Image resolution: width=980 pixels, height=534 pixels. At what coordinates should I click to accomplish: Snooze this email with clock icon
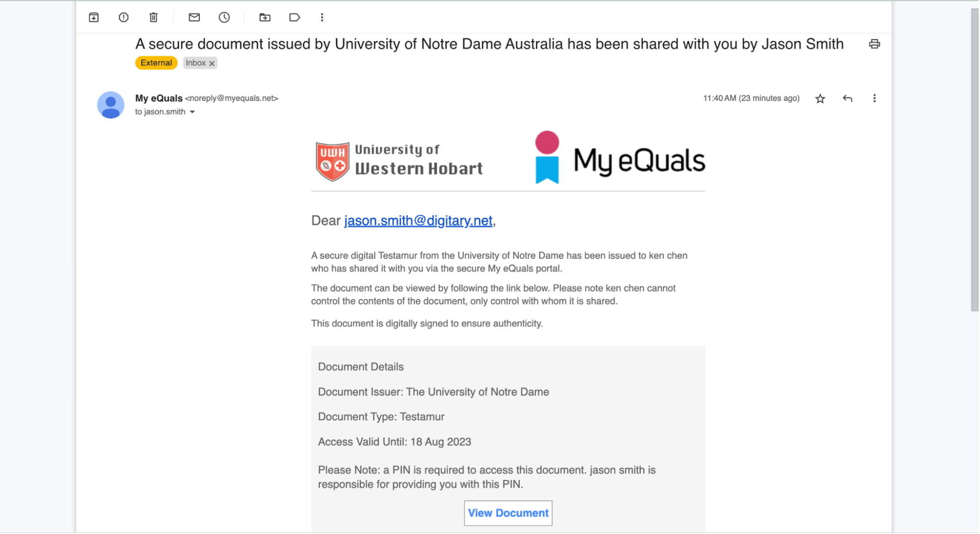point(224,18)
